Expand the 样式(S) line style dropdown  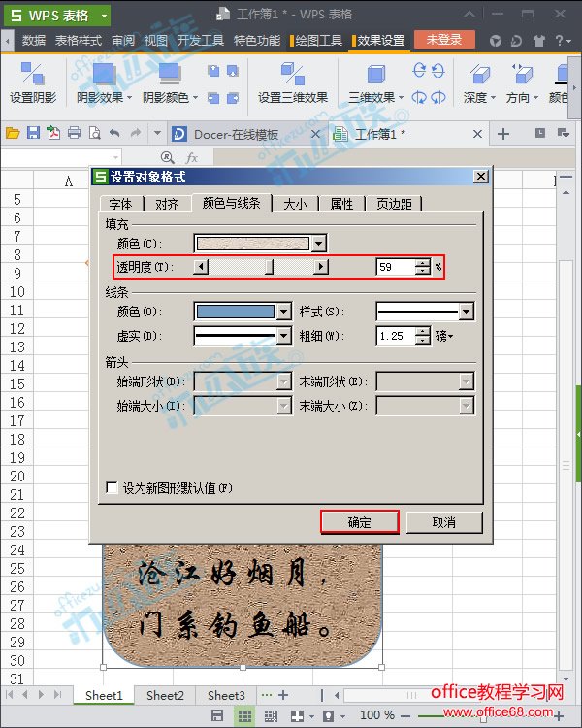466,312
